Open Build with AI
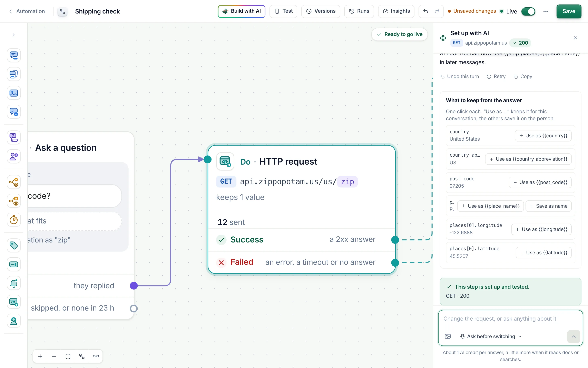Screen dimensions: 588x368 (x=241, y=11)
